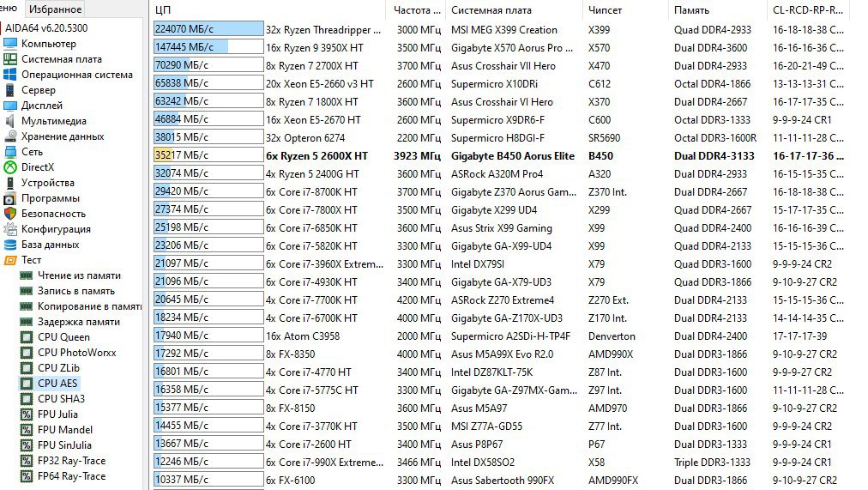This screenshot has height=490, width=868.
Task: Click the Чтение из памяти memory icon
Action: 26,275
